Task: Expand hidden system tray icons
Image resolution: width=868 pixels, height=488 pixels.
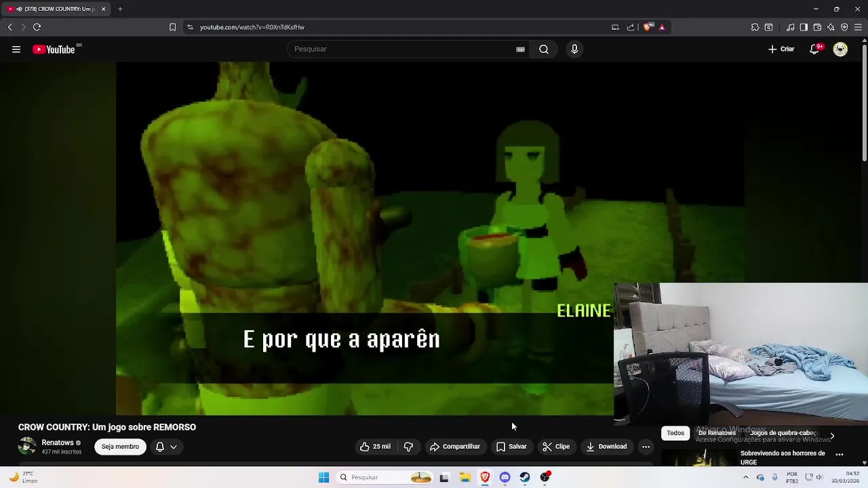Action: coord(745,477)
